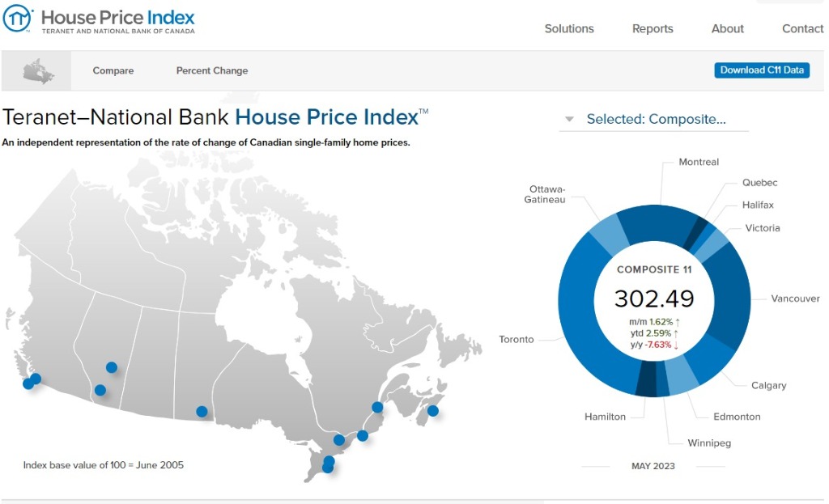Click the Victoria chart label
Screen dimensions: 829x504
point(763,227)
